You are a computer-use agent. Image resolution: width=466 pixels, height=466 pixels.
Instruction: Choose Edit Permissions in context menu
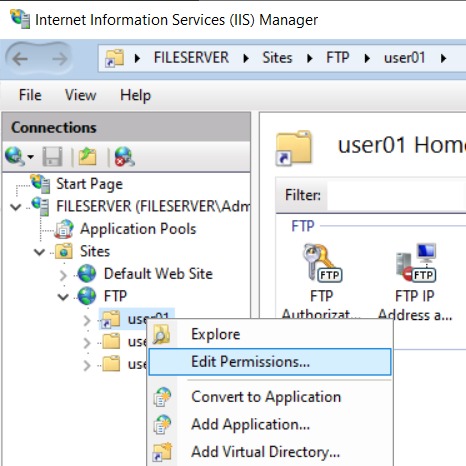tap(270, 362)
